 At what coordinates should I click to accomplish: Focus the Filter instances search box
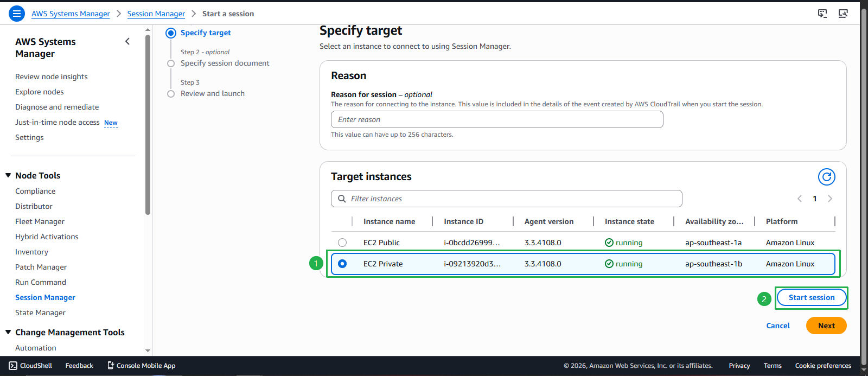point(506,199)
